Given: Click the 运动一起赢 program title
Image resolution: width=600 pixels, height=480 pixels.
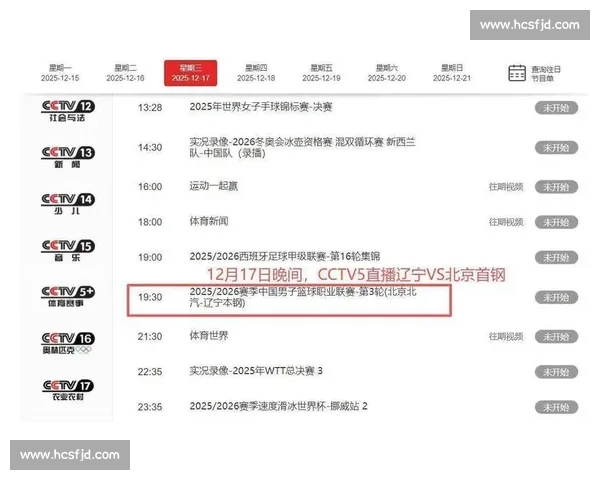Looking at the screenshot, I should click(214, 186).
